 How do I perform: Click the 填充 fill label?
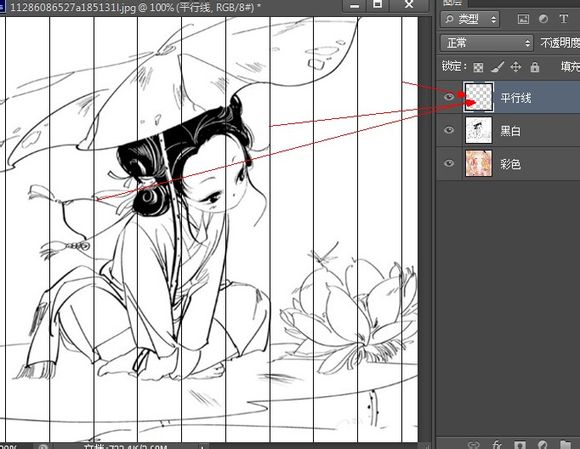click(x=570, y=67)
